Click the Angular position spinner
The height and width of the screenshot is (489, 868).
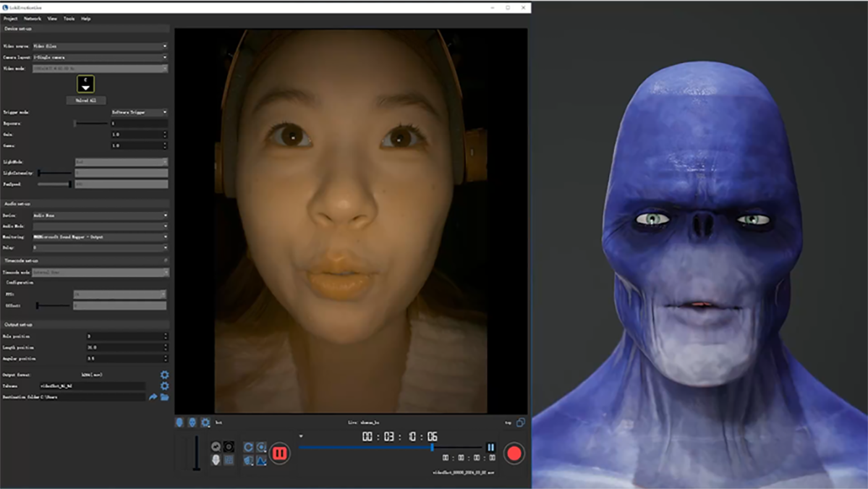tap(127, 358)
